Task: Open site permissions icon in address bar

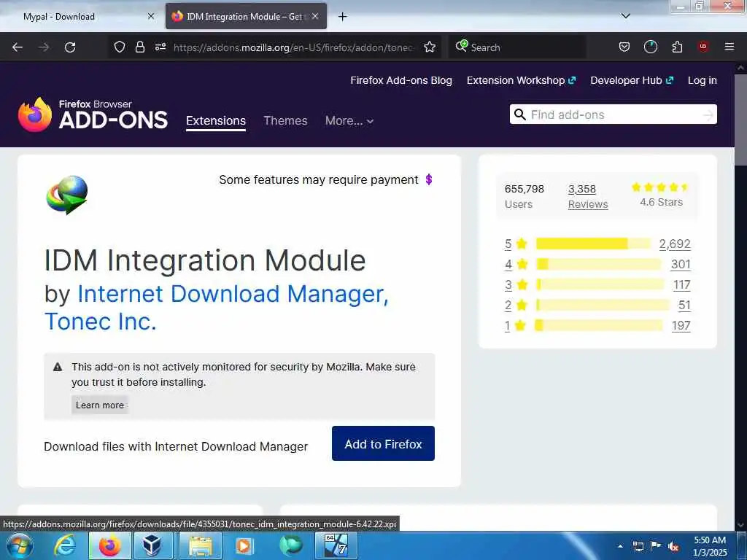Action: [x=160, y=47]
